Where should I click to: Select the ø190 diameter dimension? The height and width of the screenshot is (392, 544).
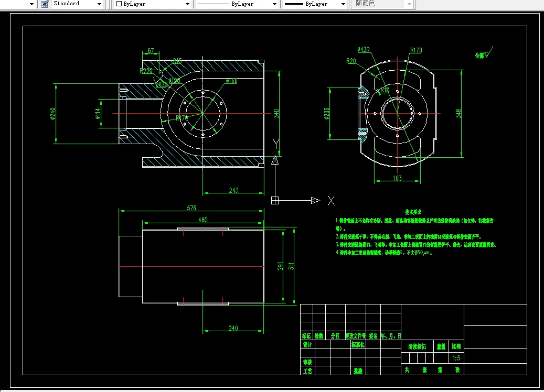coord(175,80)
